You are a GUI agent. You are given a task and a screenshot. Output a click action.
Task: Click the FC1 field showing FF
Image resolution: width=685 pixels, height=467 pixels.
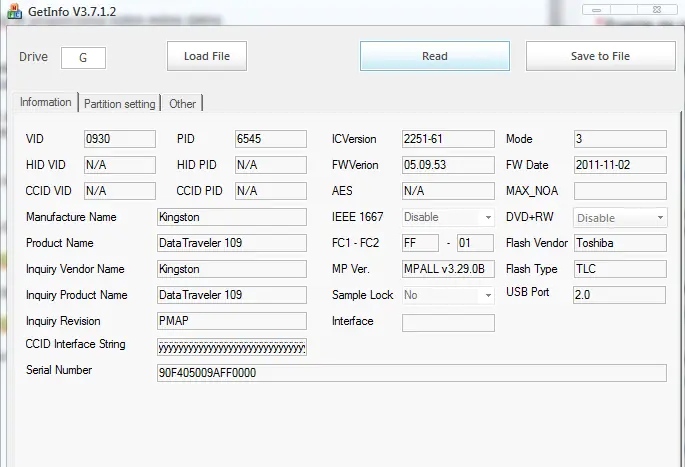coord(420,243)
